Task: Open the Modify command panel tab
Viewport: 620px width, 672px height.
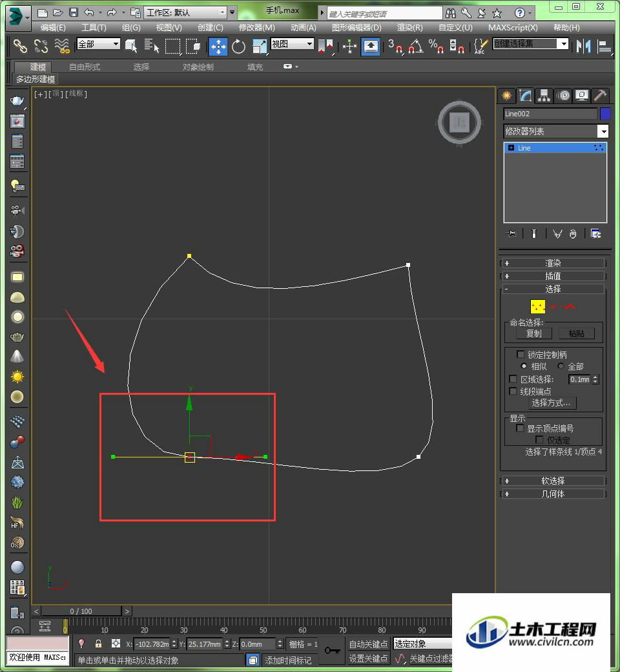Action: (525, 96)
